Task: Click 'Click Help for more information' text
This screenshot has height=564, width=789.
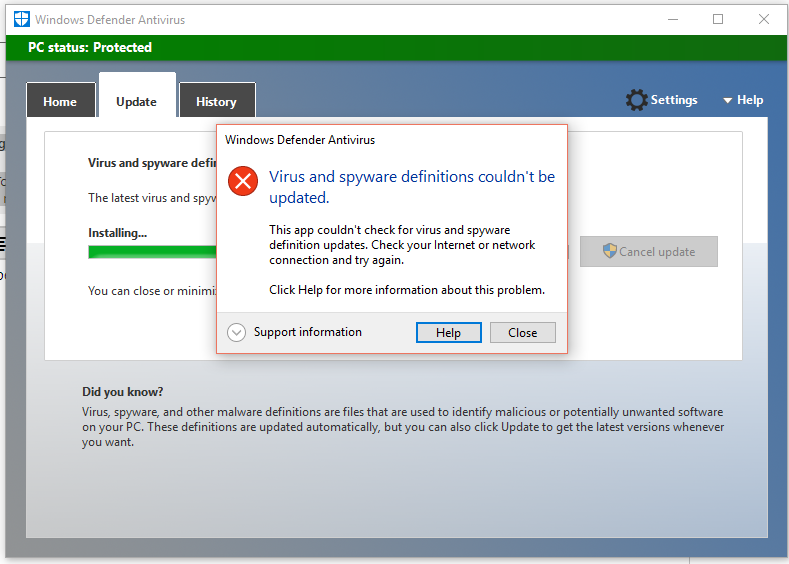Action: pyautogui.click(x=407, y=290)
